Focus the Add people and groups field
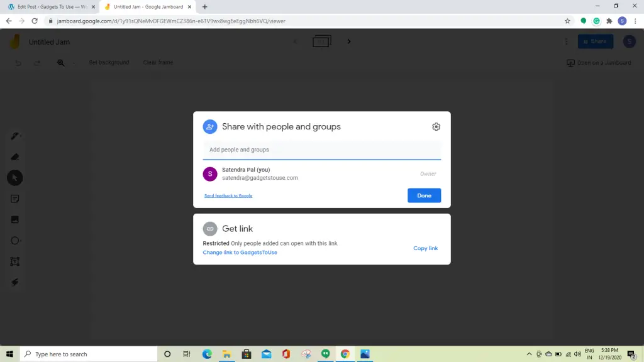Viewport: 644px width, 362px height. pos(322,150)
